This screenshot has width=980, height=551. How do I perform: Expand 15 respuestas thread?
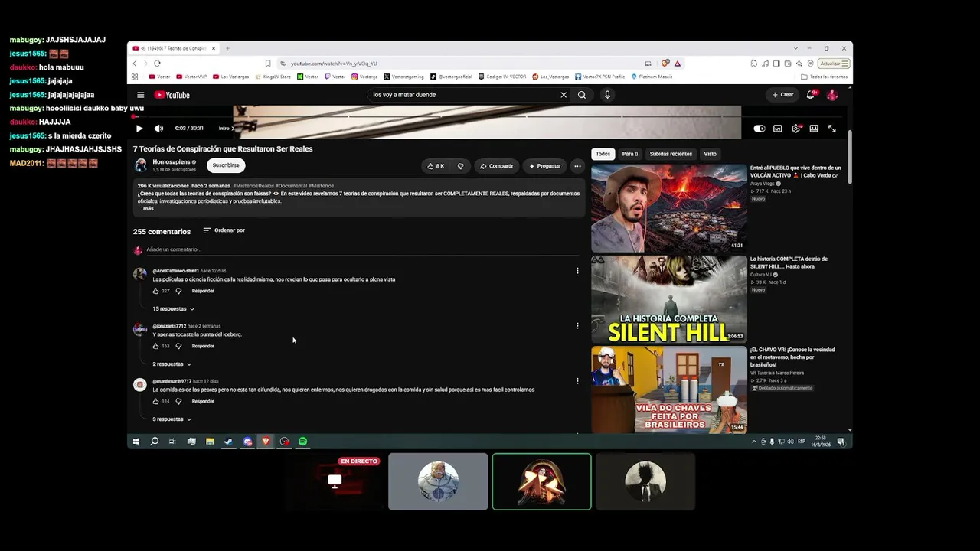point(174,309)
